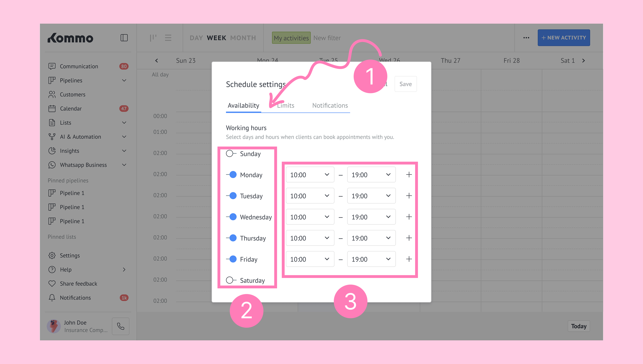Screen dimensions: 643x364
Task: Open the Communication section icon
Action: pos(52,66)
